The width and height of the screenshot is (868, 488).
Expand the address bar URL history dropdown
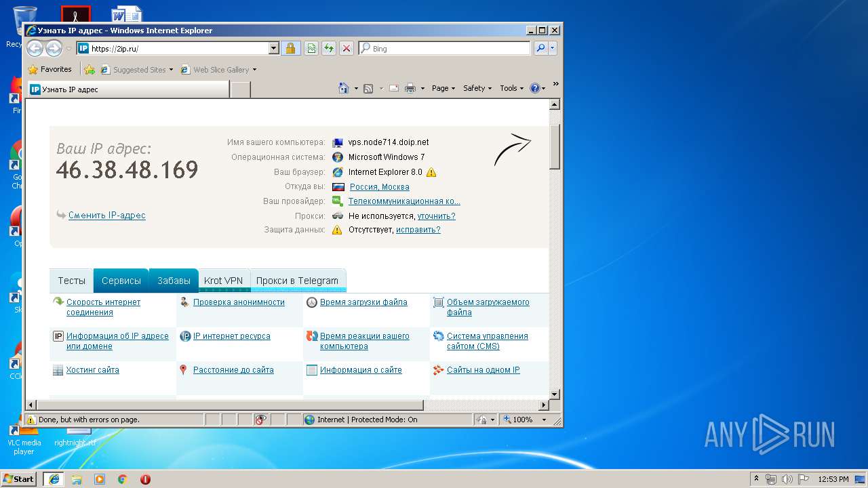[x=274, y=48]
